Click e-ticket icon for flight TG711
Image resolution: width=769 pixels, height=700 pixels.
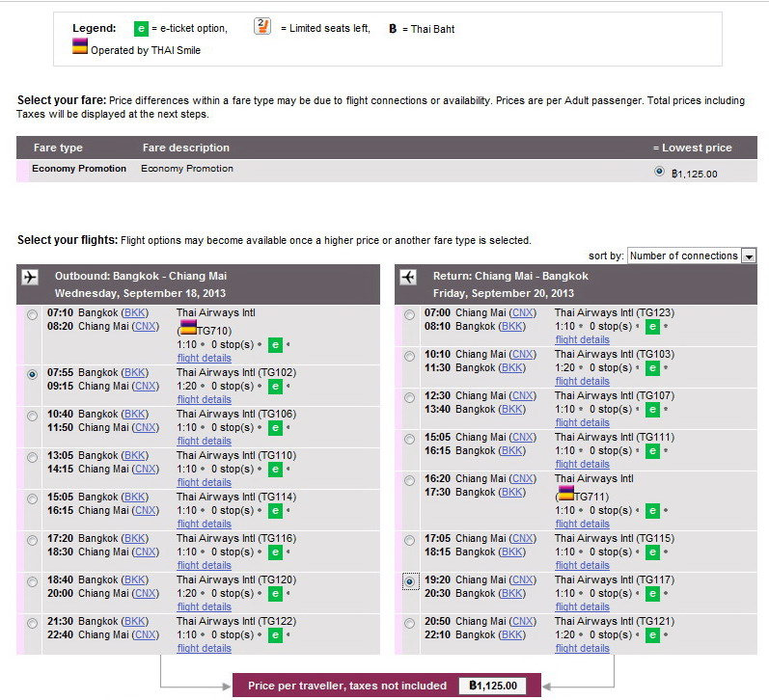[652, 511]
